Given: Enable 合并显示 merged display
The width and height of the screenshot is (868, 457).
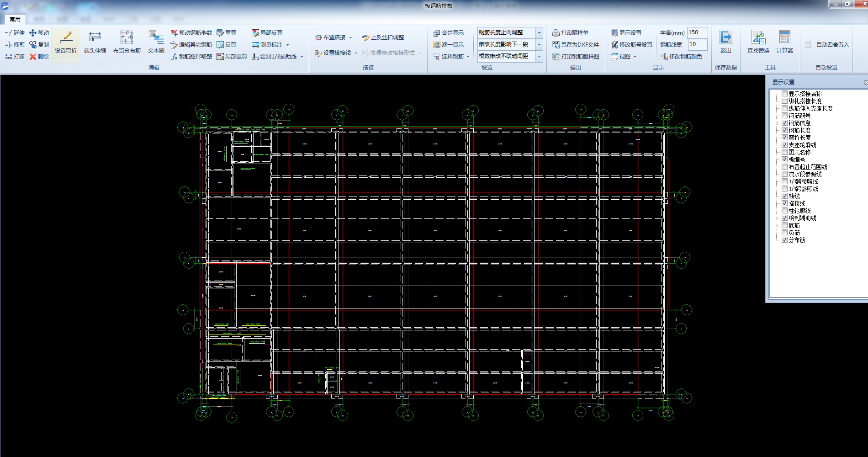Looking at the screenshot, I should pos(449,33).
